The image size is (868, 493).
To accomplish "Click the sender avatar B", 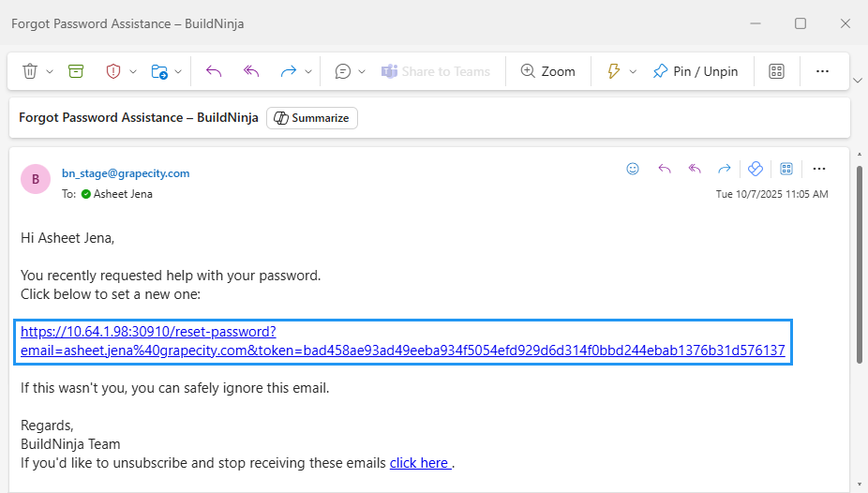I will pos(36,179).
